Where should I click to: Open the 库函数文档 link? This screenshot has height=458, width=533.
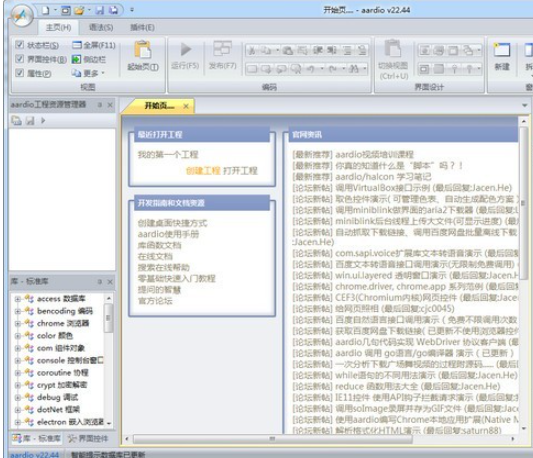pyautogui.click(x=159, y=245)
